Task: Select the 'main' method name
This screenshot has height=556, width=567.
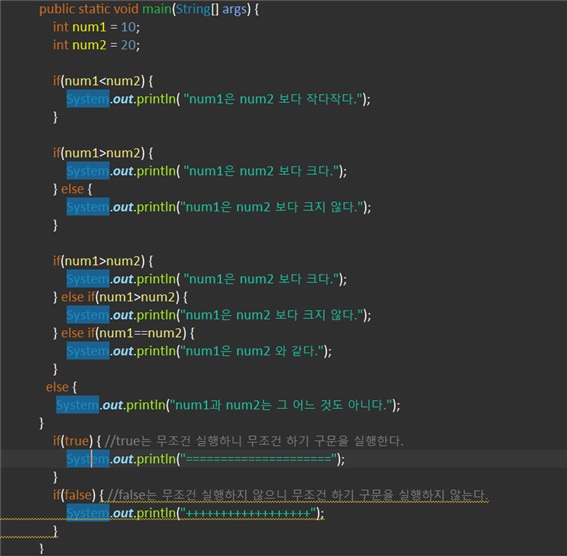Action: [x=156, y=9]
